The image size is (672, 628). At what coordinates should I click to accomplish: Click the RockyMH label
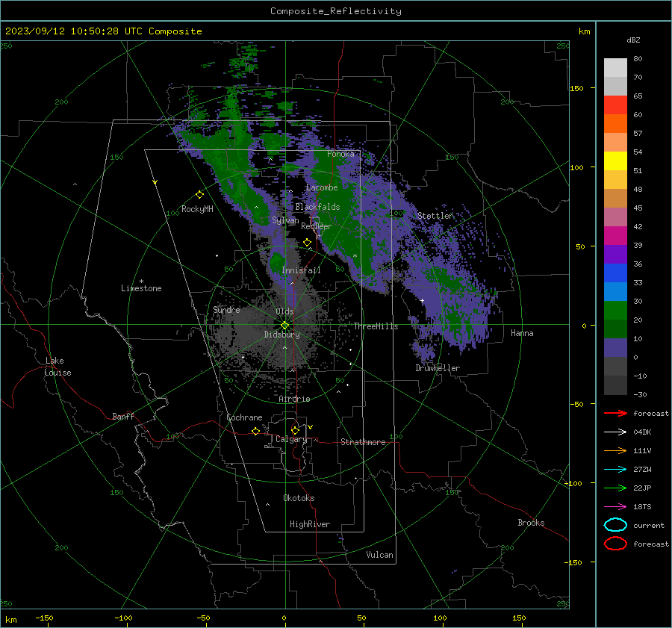(x=197, y=209)
